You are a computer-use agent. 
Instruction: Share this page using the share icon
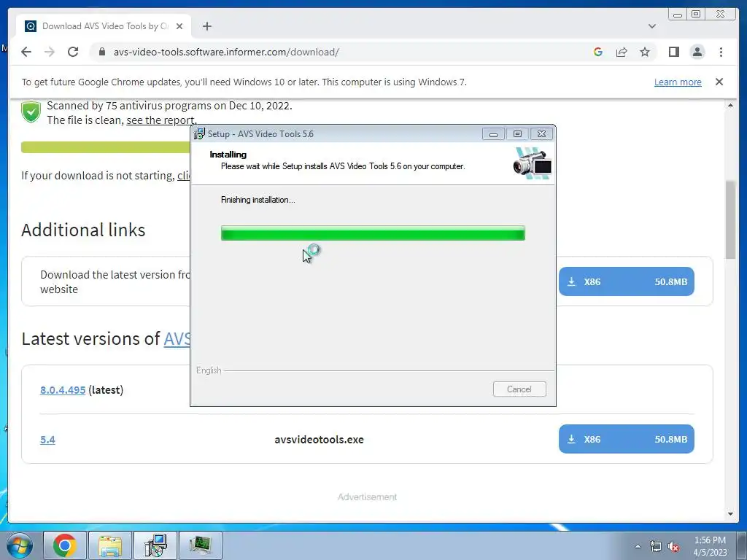(622, 52)
